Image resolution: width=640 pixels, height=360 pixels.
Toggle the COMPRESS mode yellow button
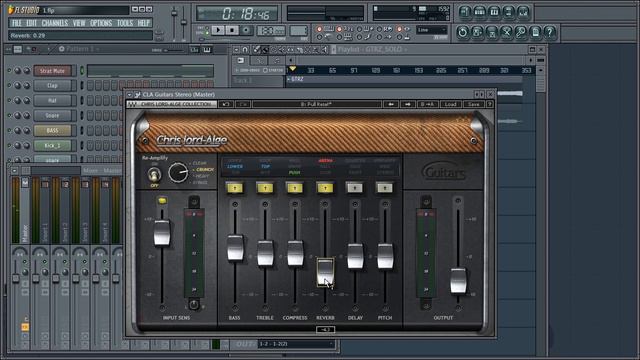click(x=295, y=188)
